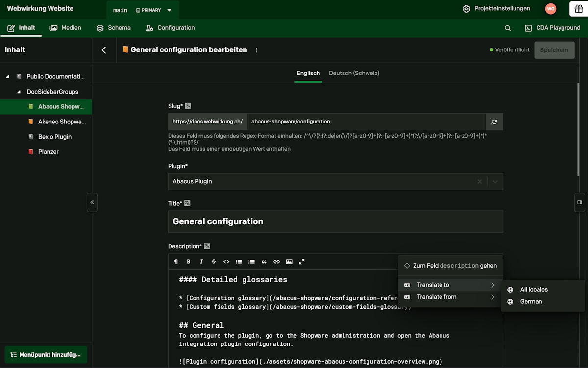
Task: Click Menüpunkt hinzufügen button
Action: click(x=46, y=355)
